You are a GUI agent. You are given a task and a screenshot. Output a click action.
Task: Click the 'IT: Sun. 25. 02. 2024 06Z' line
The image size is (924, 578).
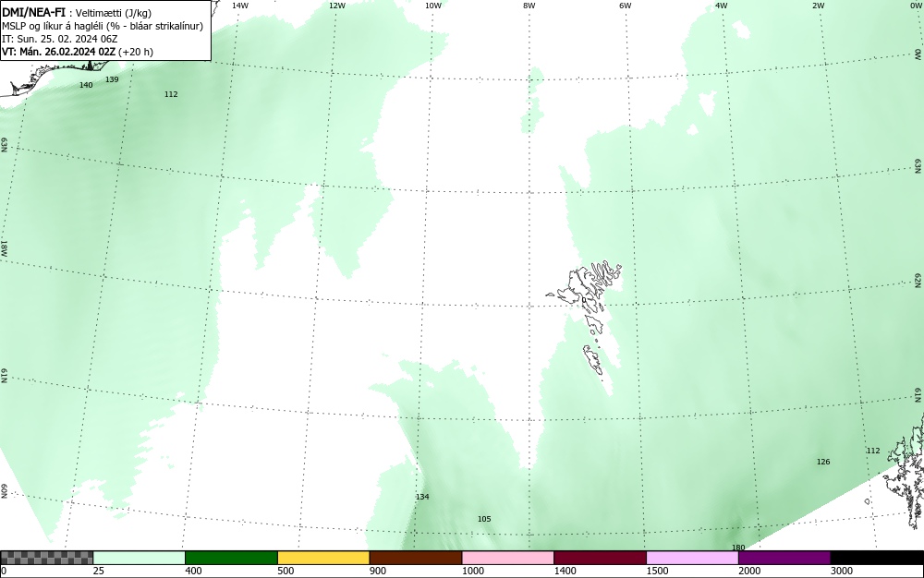[x=60, y=39]
